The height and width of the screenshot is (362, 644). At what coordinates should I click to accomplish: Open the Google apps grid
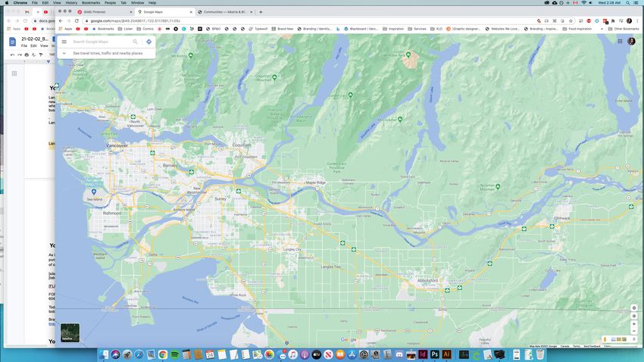620,41
